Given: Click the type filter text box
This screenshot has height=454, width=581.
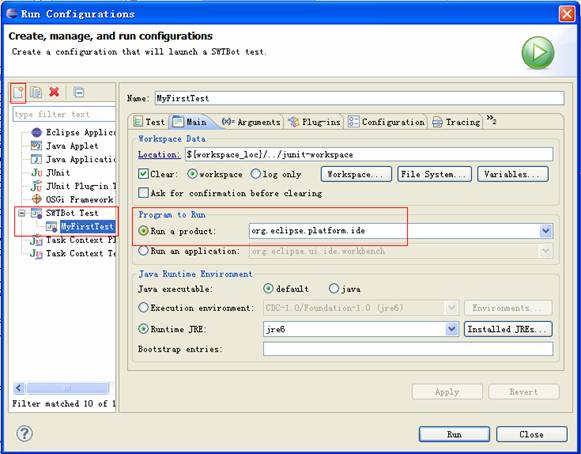Looking at the screenshot, I should point(64,114).
